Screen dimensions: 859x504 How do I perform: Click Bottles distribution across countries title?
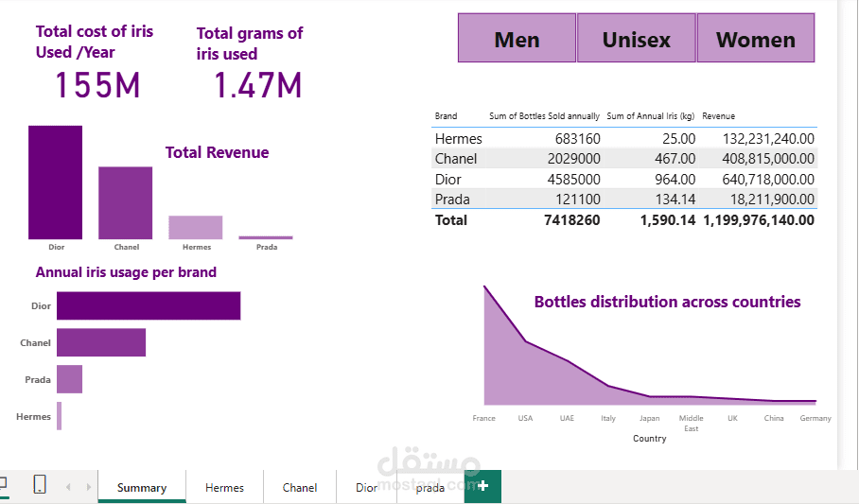pyautogui.click(x=667, y=302)
